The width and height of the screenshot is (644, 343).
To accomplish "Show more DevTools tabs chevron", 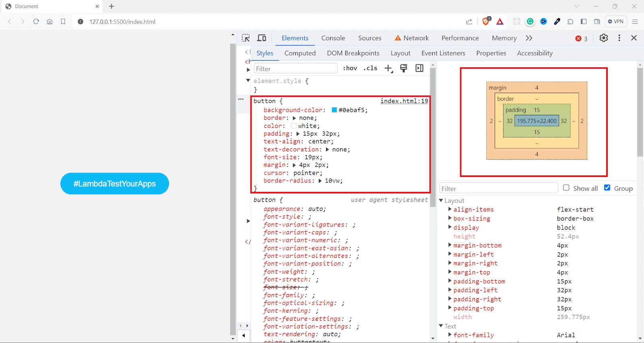I will click(529, 38).
